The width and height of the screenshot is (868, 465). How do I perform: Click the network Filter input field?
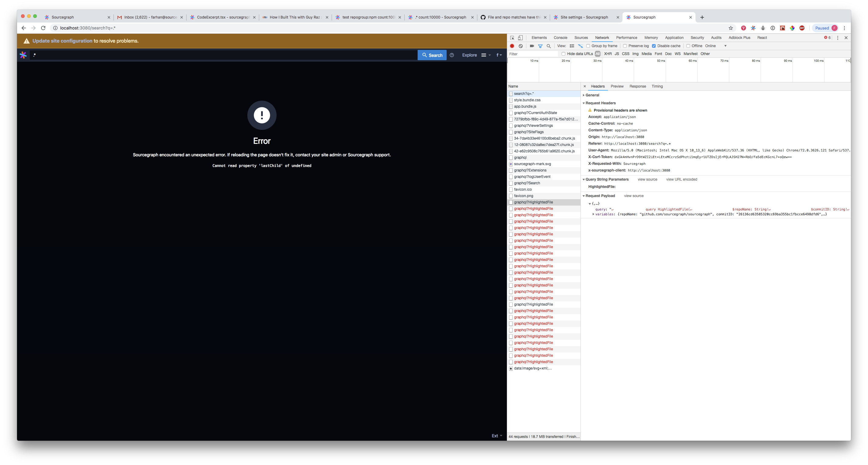(x=533, y=54)
